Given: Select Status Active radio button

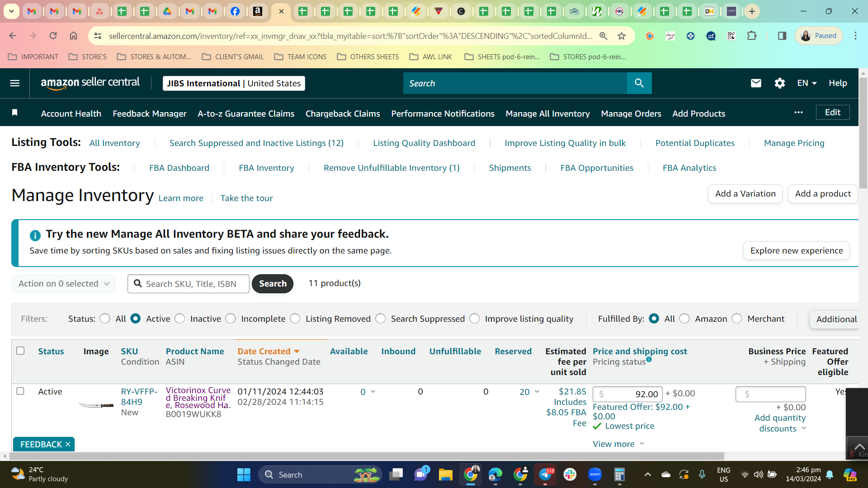Looking at the screenshot, I should (x=135, y=319).
